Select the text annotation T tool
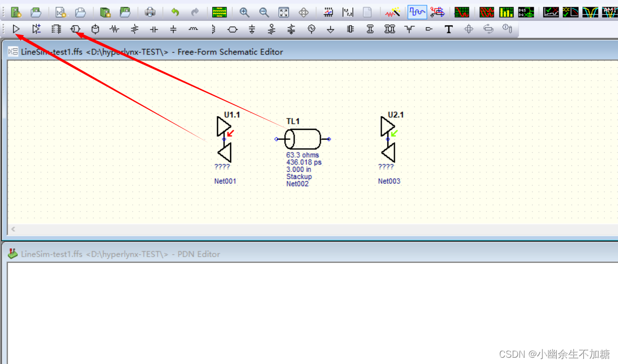Image resolution: width=618 pixels, height=364 pixels. (449, 29)
